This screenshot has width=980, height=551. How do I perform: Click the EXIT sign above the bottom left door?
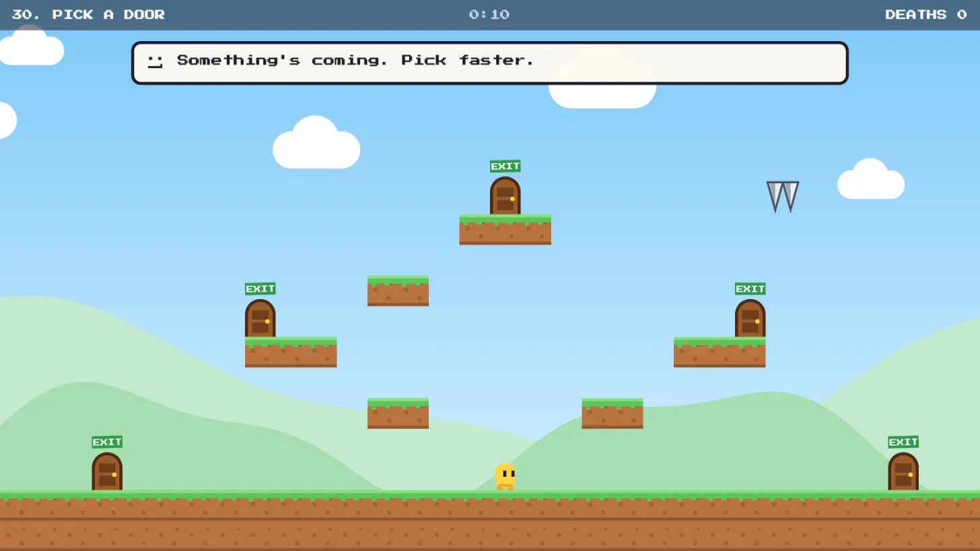tap(107, 442)
